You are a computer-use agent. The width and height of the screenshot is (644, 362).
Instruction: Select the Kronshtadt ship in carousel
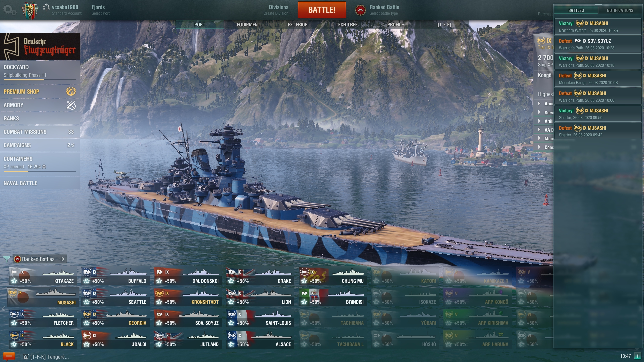click(188, 297)
